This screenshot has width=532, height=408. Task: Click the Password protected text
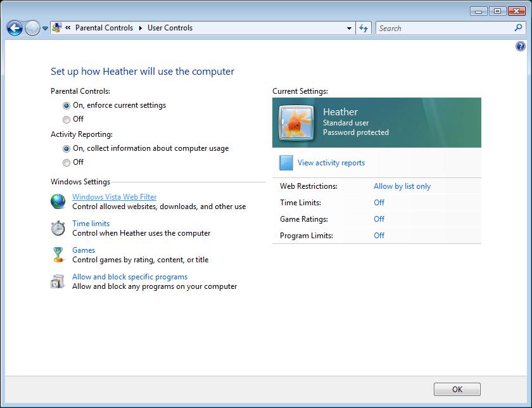tap(356, 132)
